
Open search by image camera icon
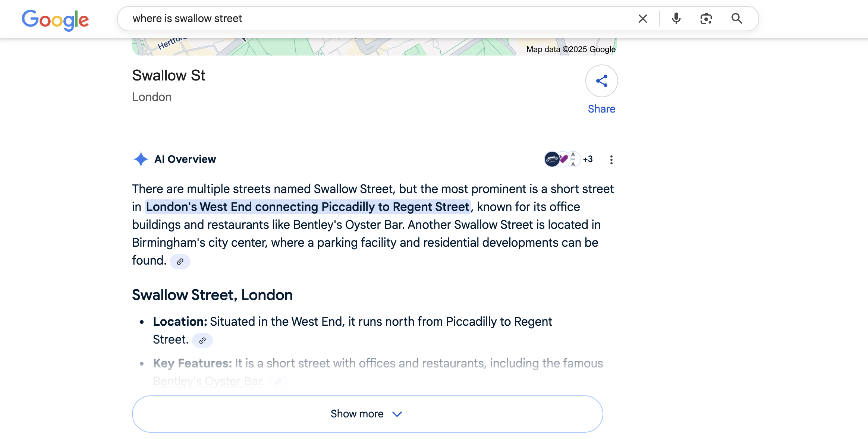[x=706, y=19]
